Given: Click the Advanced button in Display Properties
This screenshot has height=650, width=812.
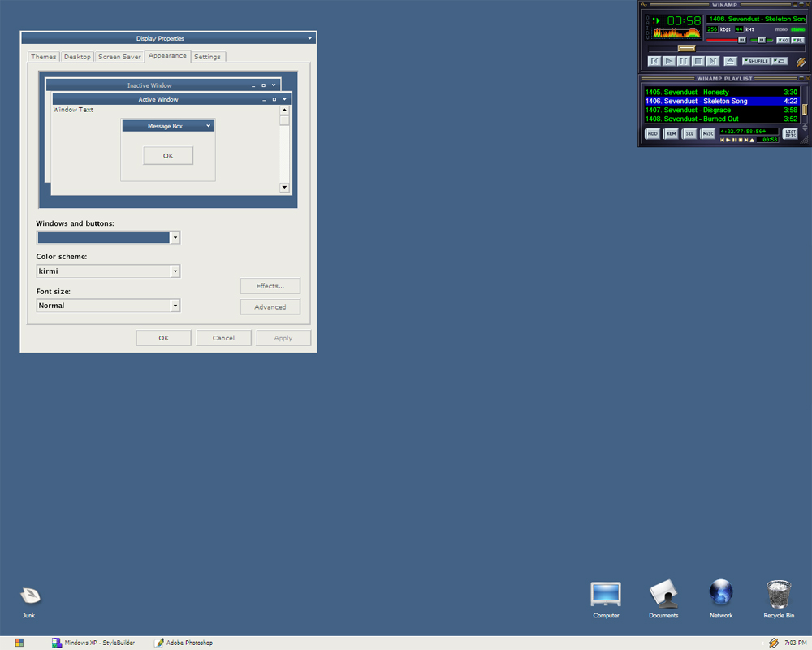Looking at the screenshot, I should (x=270, y=306).
